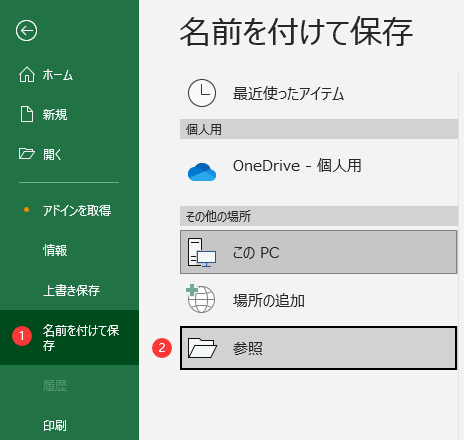Choose 最近使ったアイテム location
The image size is (464, 440).
tap(318, 93)
